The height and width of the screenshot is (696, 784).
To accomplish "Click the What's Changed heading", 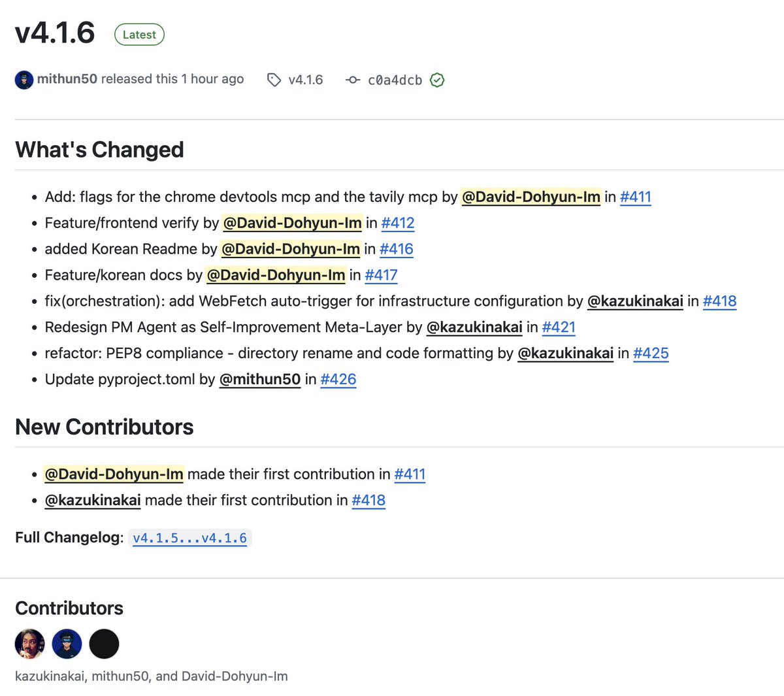I will (x=99, y=150).
